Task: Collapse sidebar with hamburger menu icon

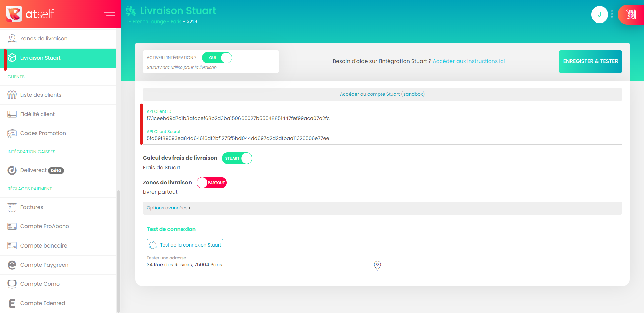Action: [109, 13]
